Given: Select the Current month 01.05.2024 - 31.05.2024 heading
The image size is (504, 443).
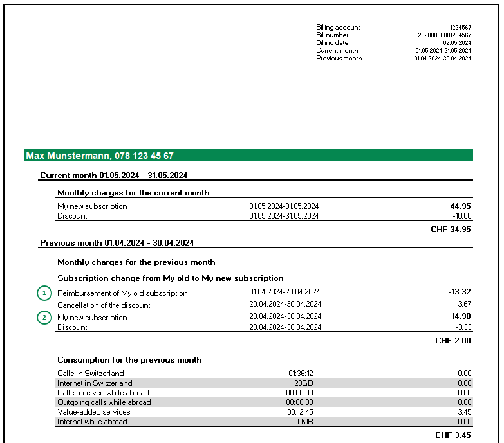Looking at the screenshot, I should (x=113, y=175).
